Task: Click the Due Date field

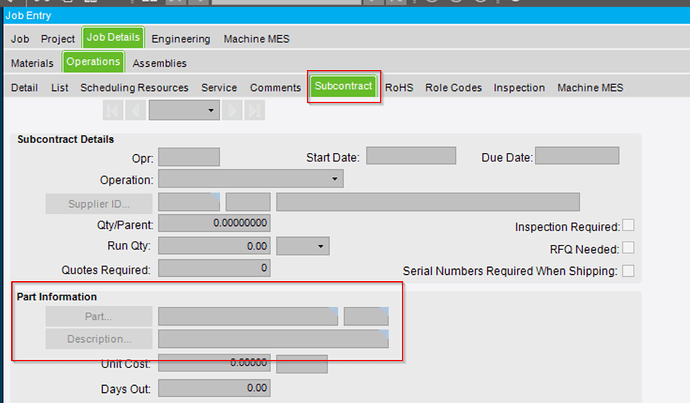Action: [577, 156]
